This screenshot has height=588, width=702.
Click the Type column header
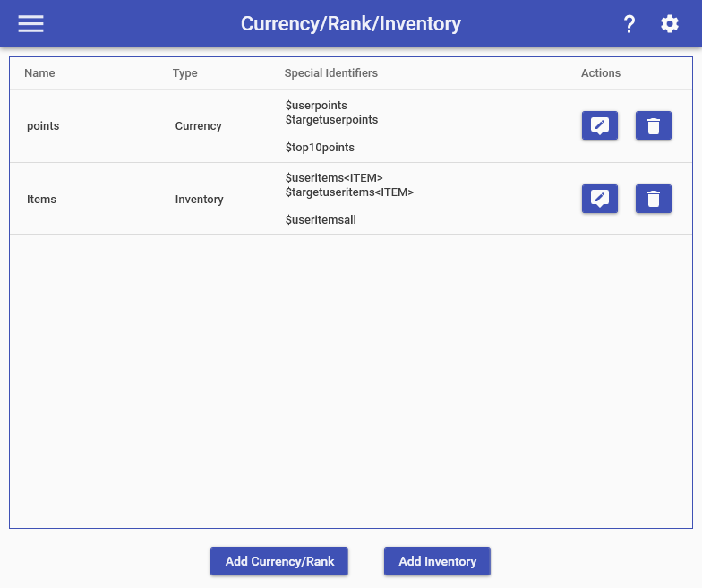[x=185, y=73]
